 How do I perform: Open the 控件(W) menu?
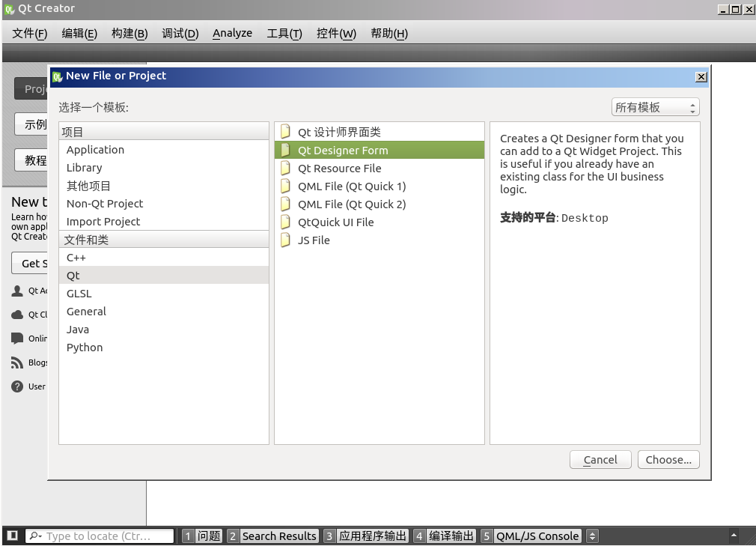336,33
